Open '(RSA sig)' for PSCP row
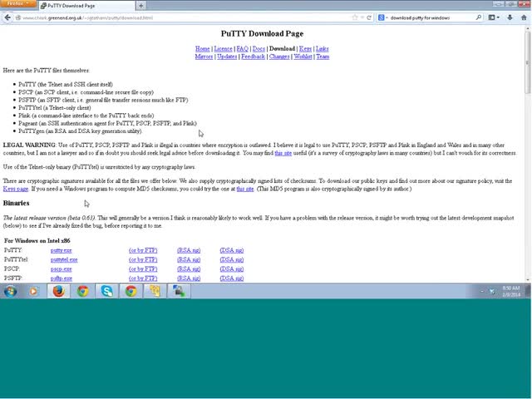532x399 pixels. (189, 269)
